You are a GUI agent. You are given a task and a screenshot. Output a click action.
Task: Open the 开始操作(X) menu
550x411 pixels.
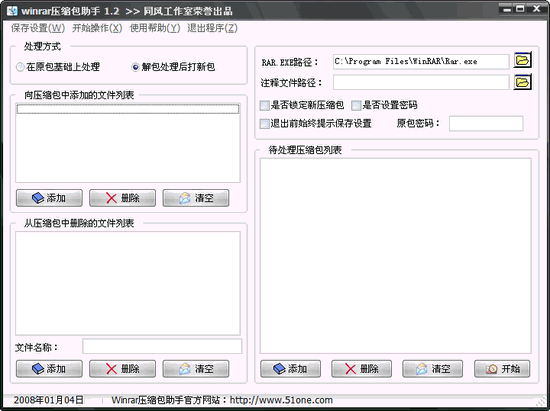[97, 28]
